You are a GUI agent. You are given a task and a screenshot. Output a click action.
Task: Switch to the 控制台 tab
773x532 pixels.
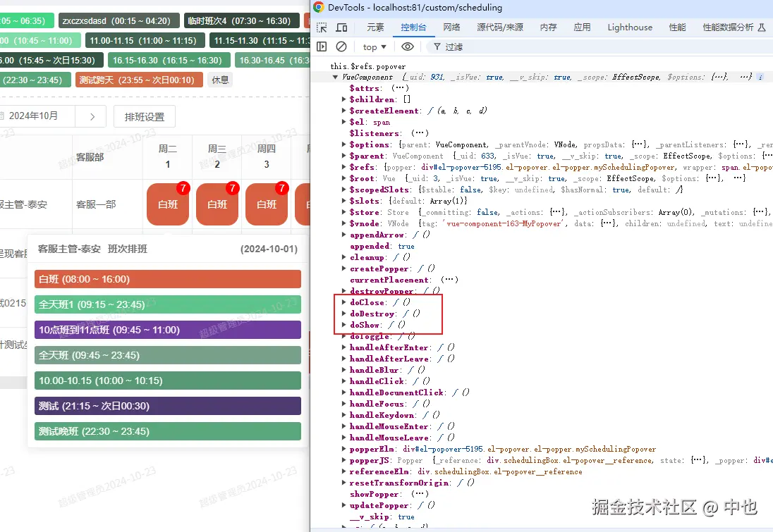click(413, 27)
